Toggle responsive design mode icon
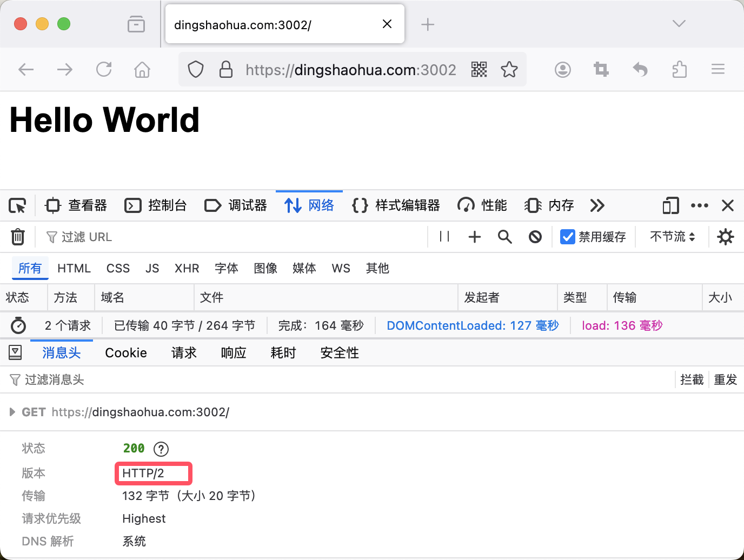744x560 pixels. pyautogui.click(x=670, y=205)
